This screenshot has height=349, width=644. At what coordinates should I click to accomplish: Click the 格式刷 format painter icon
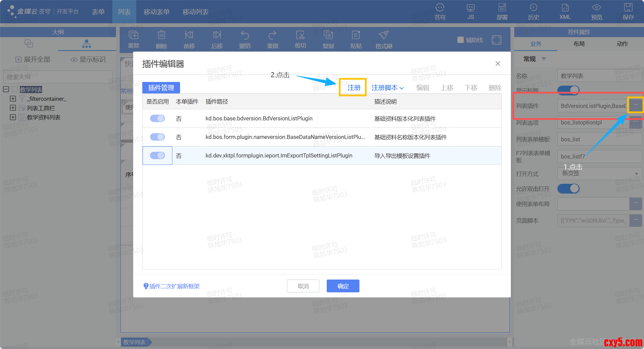pos(384,39)
